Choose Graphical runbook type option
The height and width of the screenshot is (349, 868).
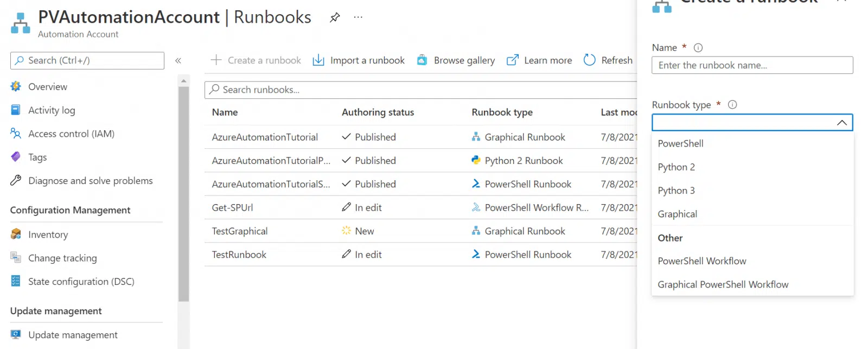pyautogui.click(x=752, y=213)
